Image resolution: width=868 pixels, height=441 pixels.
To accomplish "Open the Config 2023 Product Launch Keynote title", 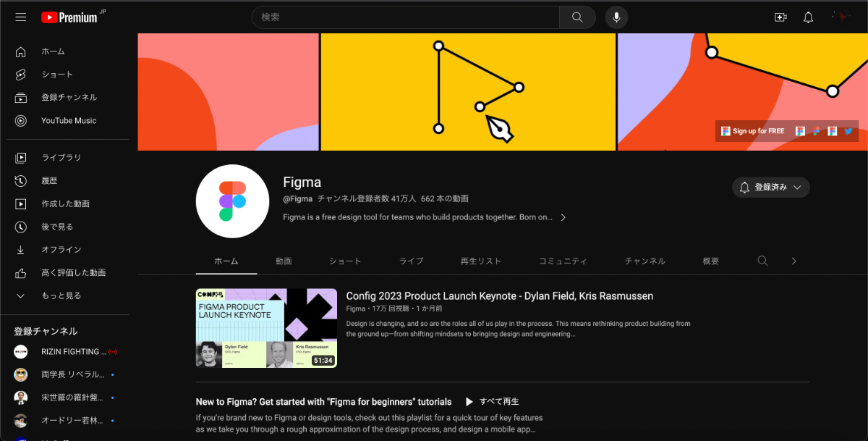I will click(499, 296).
